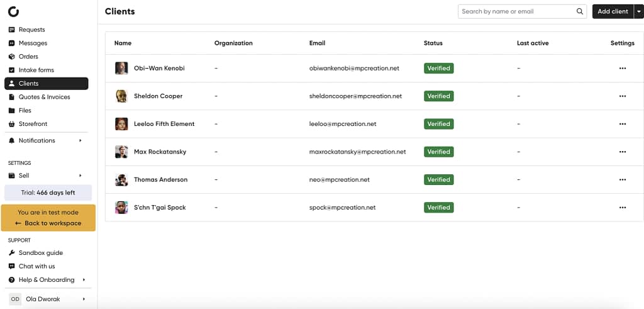
Task: Click S'chn T'gai Spock's avatar
Action: (x=121, y=208)
